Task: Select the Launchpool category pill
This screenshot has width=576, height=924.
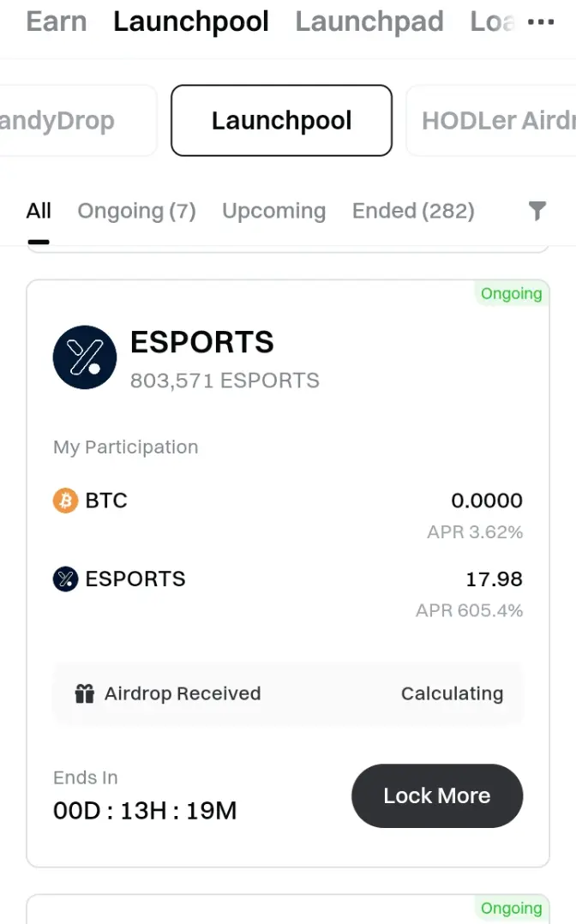Action: pyautogui.click(x=282, y=120)
